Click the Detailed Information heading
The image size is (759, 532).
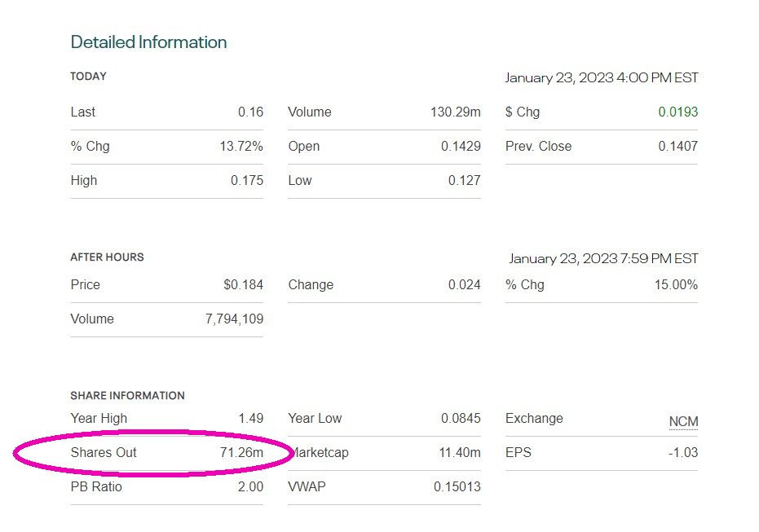click(148, 42)
